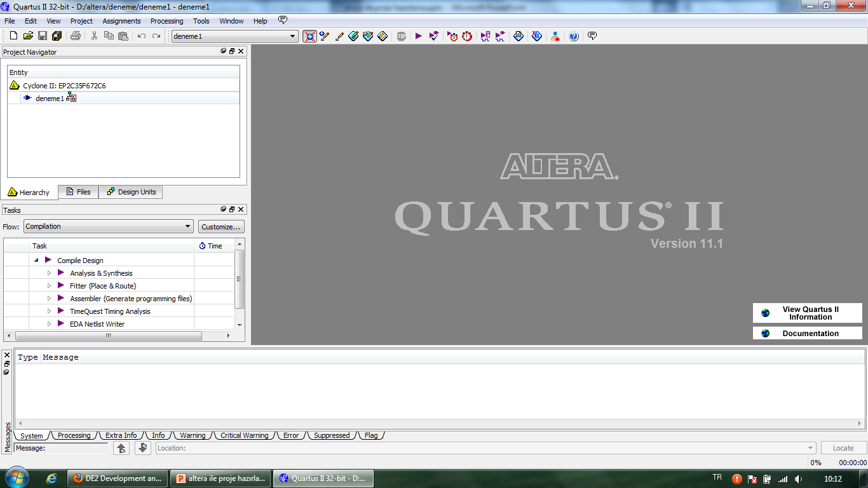Open the TimeQuest Timing Analyzer clock icon
Image resolution: width=868 pixels, height=488 pixels.
click(467, 36)
